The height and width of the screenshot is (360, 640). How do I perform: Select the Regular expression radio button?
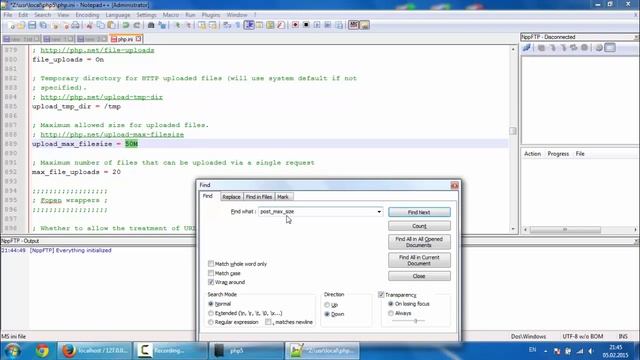click(x=211, y=322)
